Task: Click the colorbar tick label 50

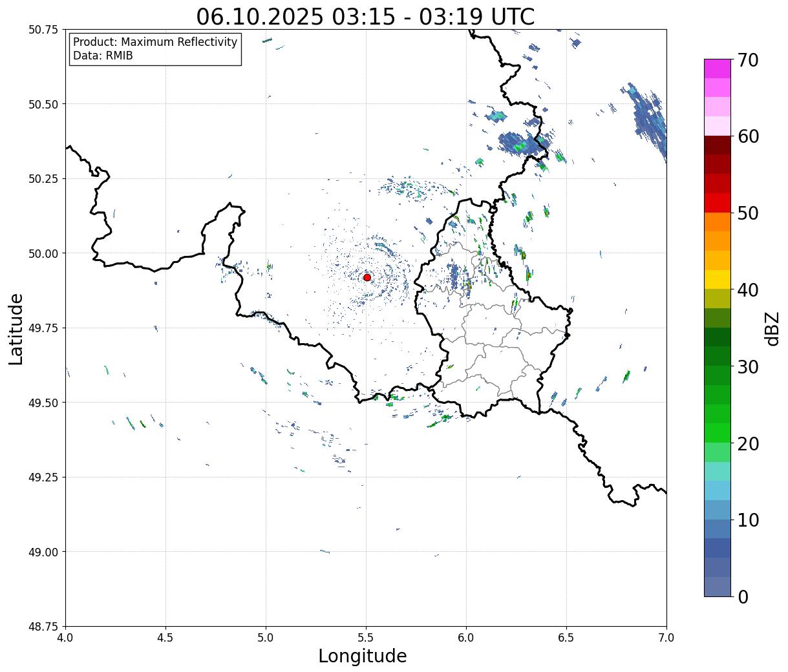Action: pyautogui.click(x=748, y=213)
